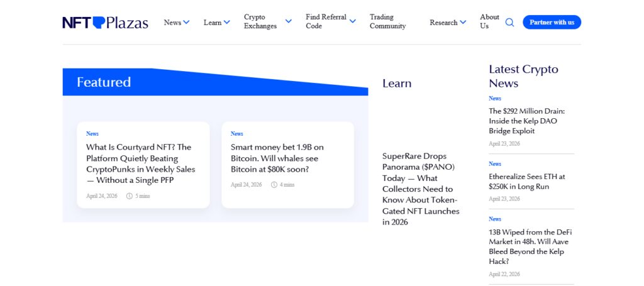644x286 pixels.
Task: Open SuperRare Drops Panorama article
Action: (421, 189)
